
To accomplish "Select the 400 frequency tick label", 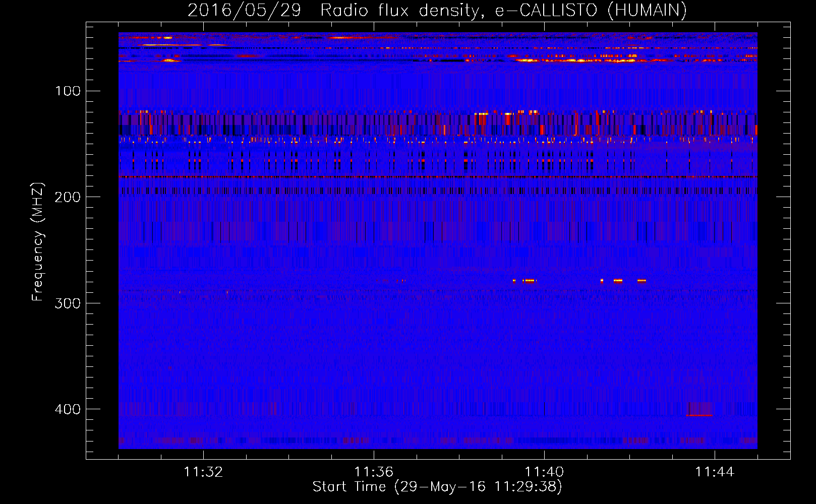I will [68, 409].
